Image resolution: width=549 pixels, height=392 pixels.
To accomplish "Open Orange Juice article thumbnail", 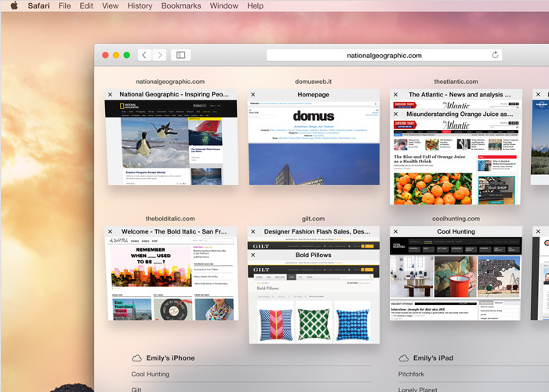I will click(x=455, y=162).
